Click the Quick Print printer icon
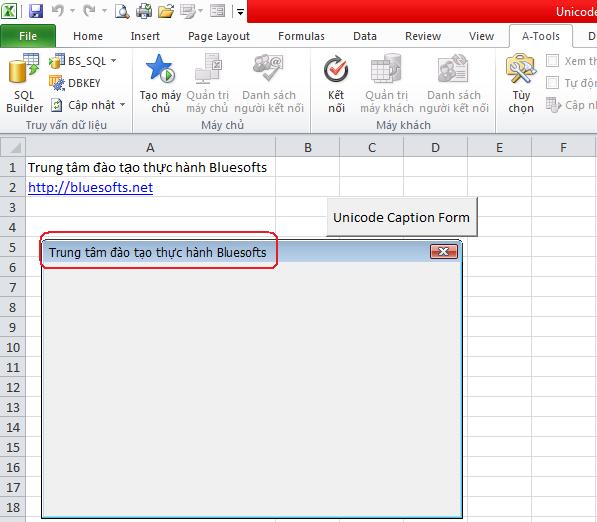Screen dimensions: 597x522 tap(144, 11)
